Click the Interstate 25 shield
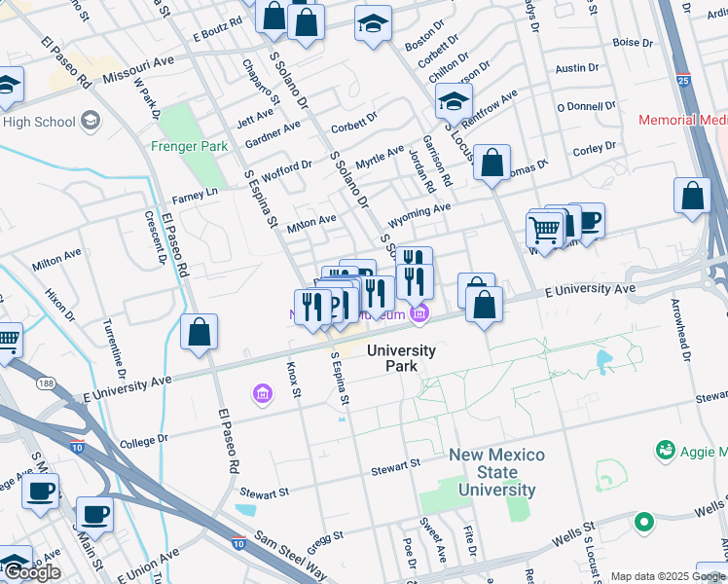Image resolution: width=728 pixels, height=584 pixels. click(683, 80)
